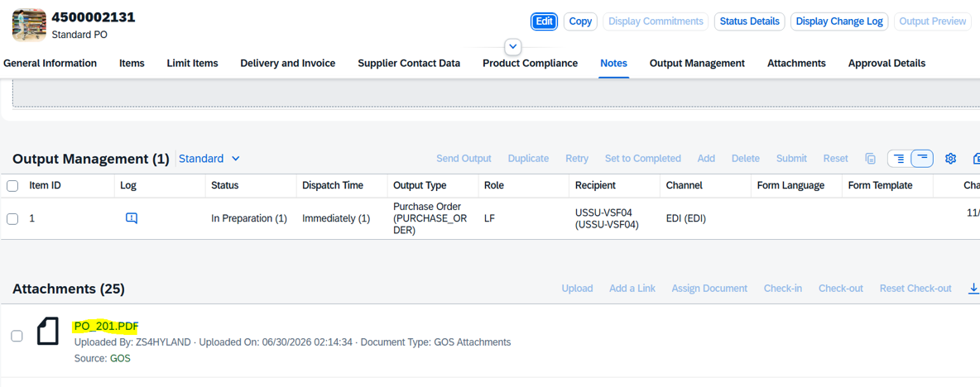
Task: Click the 'In Preparation (1)' status cell
Action: coord(249,218)
